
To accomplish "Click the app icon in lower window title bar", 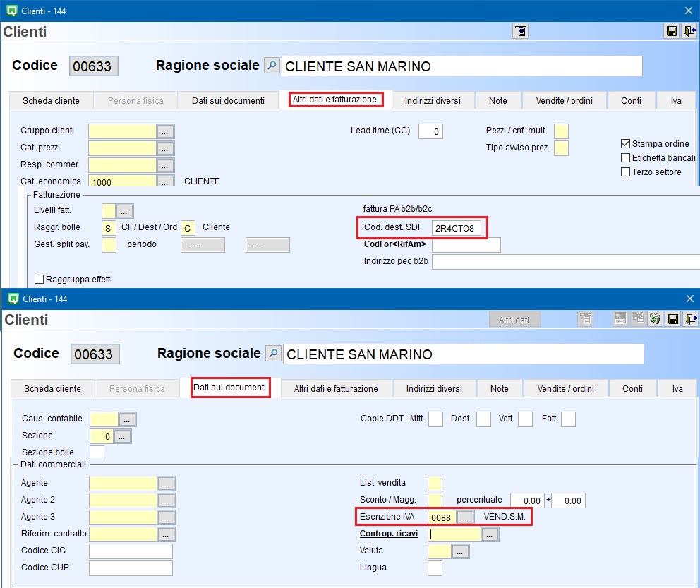I will click(x=13, y=299).
